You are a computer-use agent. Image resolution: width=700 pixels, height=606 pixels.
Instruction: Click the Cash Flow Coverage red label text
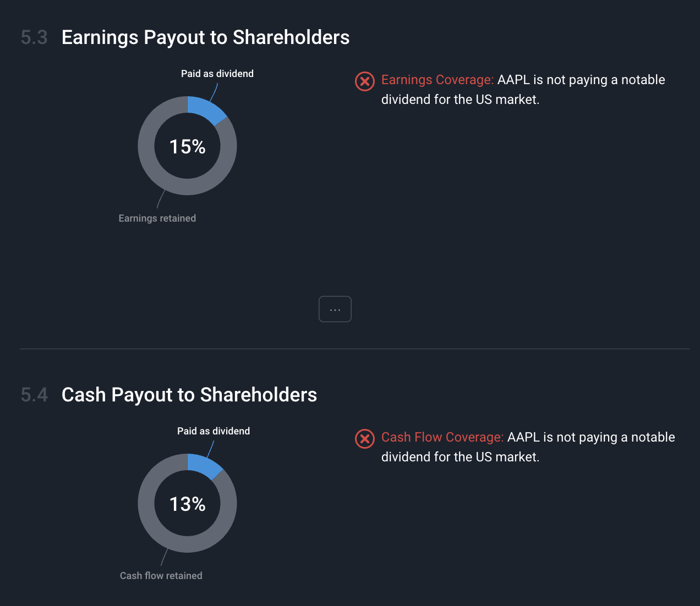(442, 437)
